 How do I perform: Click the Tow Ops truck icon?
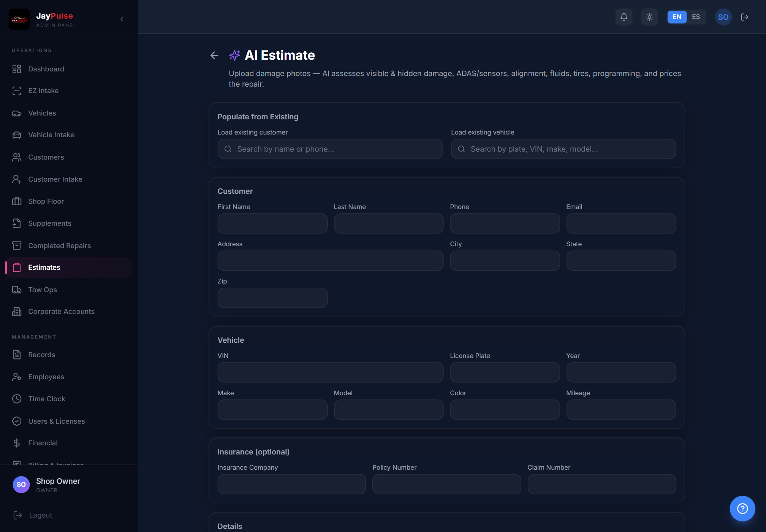tap(17, 290)
